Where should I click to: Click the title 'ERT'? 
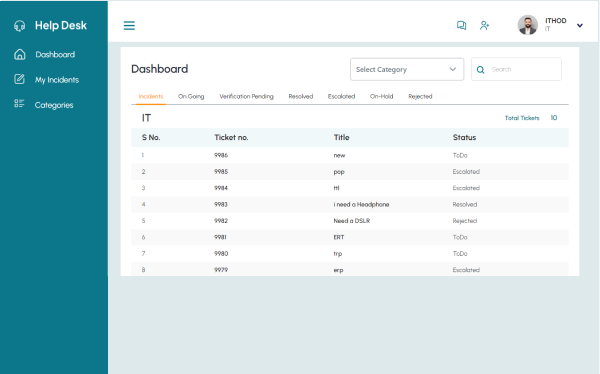339,237
